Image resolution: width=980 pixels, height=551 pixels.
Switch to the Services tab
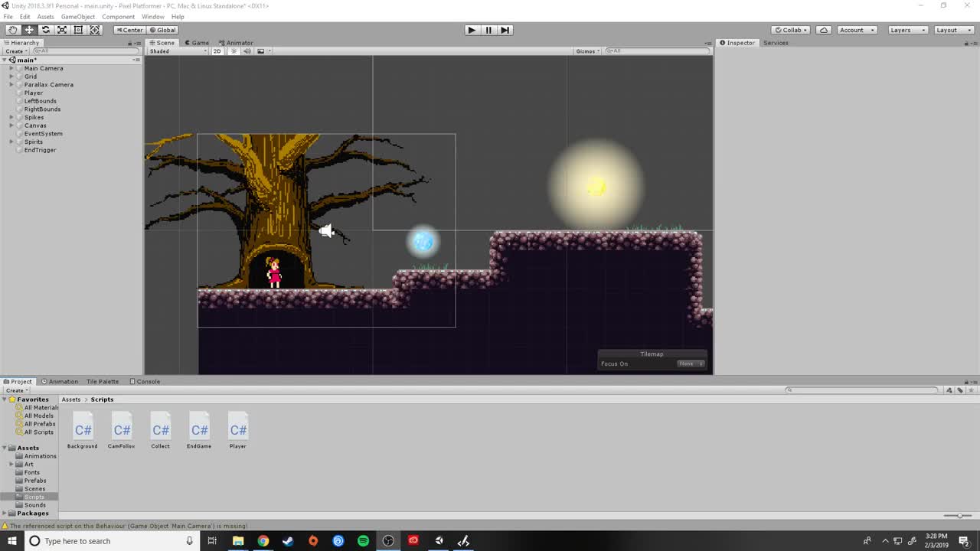tap(776, 43)
